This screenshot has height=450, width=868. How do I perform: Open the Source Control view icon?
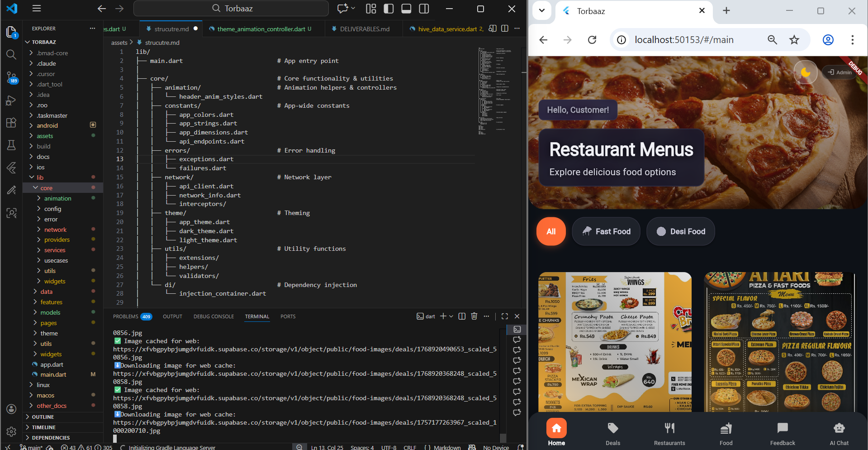11,77
